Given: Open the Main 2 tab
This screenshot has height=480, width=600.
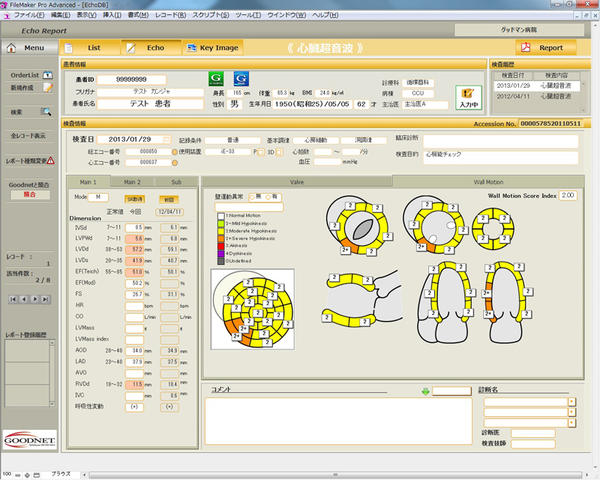Looking at the screenshot, I should coord(131,183).
